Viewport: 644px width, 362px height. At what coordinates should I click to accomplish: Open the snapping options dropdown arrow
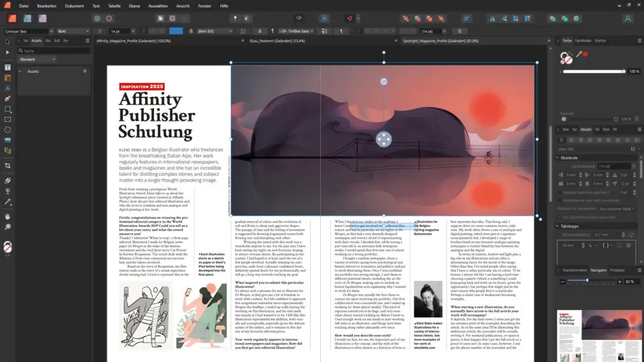pyautogui.click(x=358, y=18)
